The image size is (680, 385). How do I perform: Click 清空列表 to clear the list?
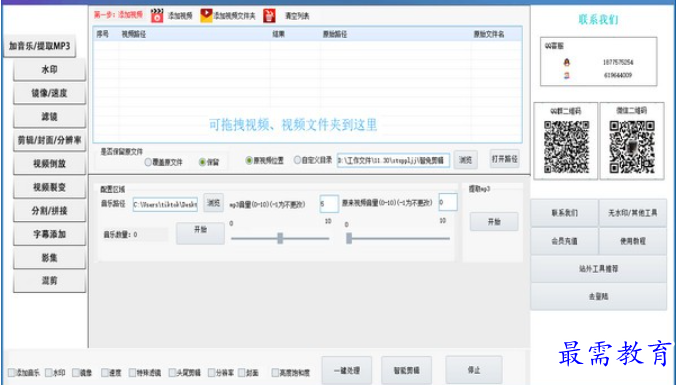pos(297,16)
